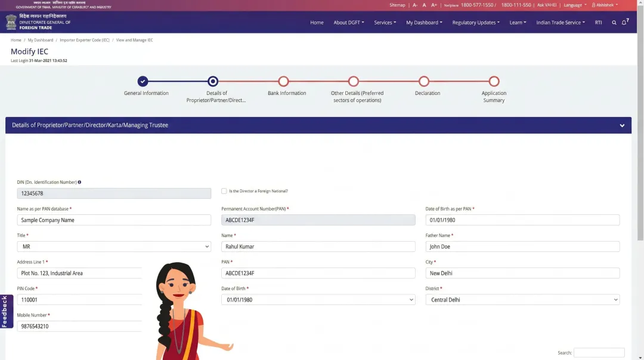This screenshot has width=644, height=360.
Task: Expand the Regulatory Updates menu
Action: [476, 23]
